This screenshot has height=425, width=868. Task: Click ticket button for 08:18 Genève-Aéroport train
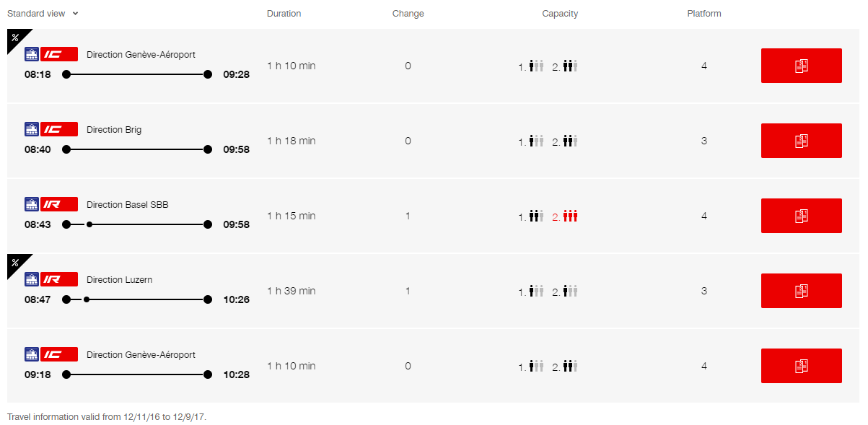[x=801, y=66]
